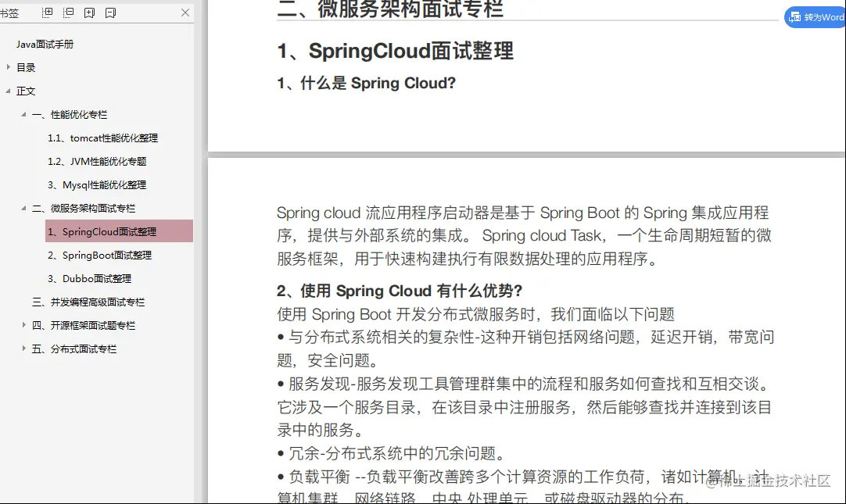Click the add bookmark icon
846x504 pixels.
tap(90, 13)
